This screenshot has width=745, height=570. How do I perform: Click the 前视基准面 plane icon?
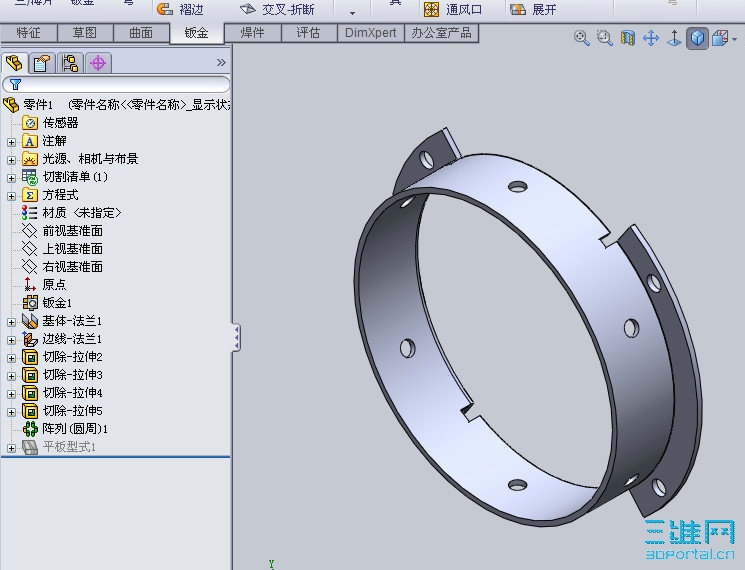[30, 231]
